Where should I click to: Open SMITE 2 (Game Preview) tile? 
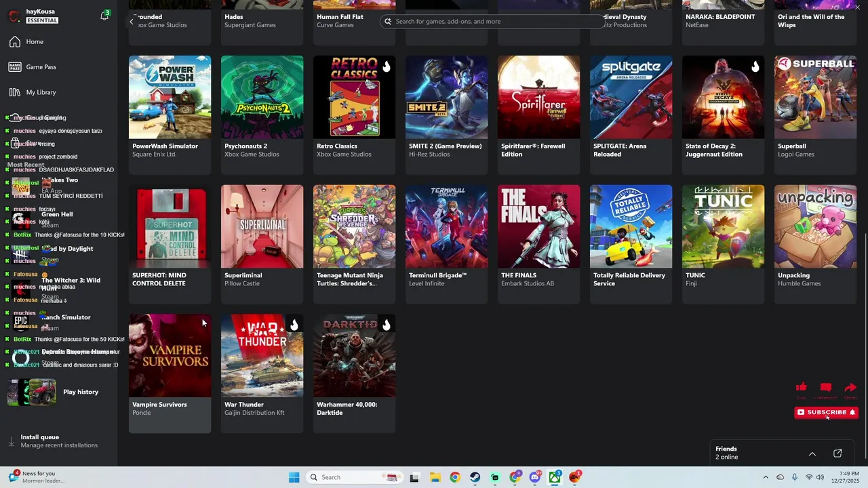point(446,115)
